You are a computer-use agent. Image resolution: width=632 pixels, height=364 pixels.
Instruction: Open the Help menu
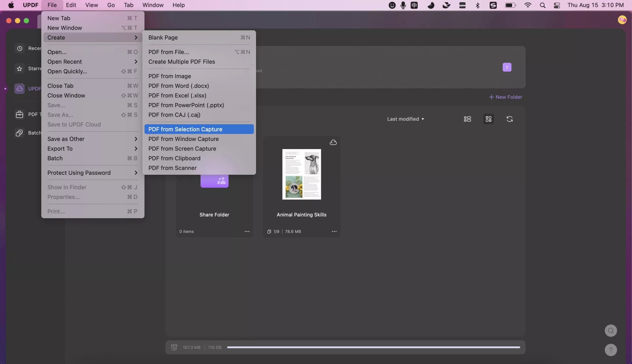[x=178, y=5]
